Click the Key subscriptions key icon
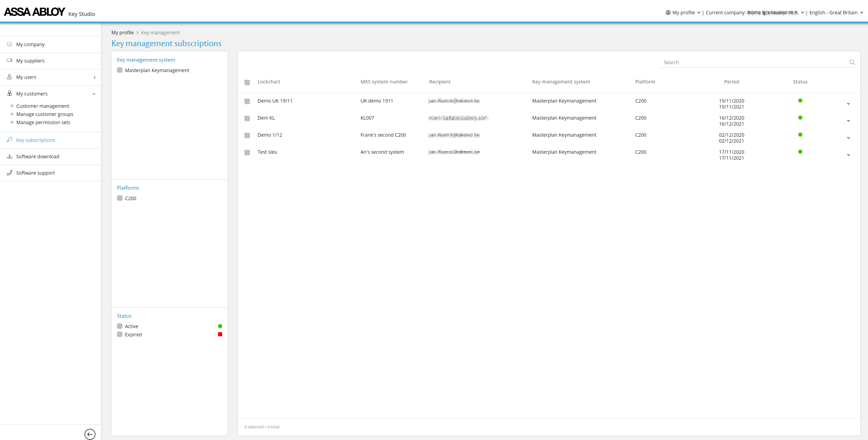The width and height of the screenshot is (868, 440). click(x=10, y=140)
